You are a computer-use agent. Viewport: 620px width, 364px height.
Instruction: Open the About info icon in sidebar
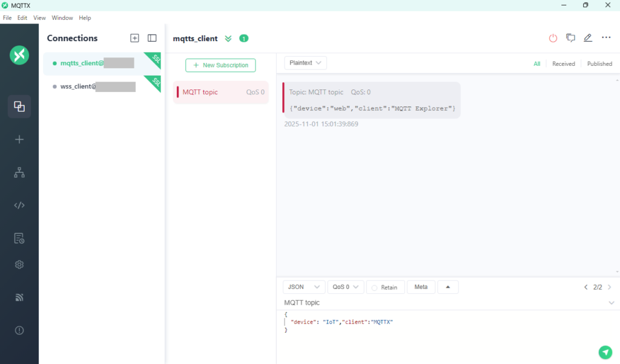(19, 330)
